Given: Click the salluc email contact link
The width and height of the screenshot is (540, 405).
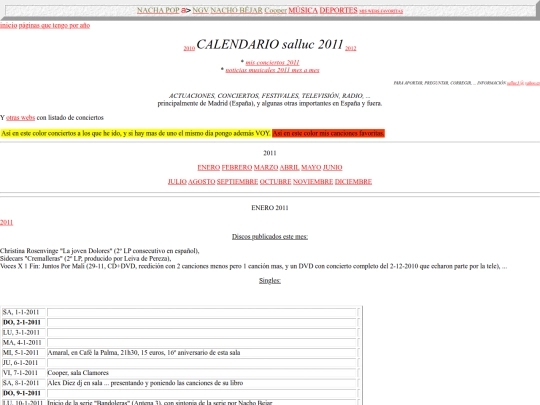Looking at the screenshot, I should (x=523, y=83).
